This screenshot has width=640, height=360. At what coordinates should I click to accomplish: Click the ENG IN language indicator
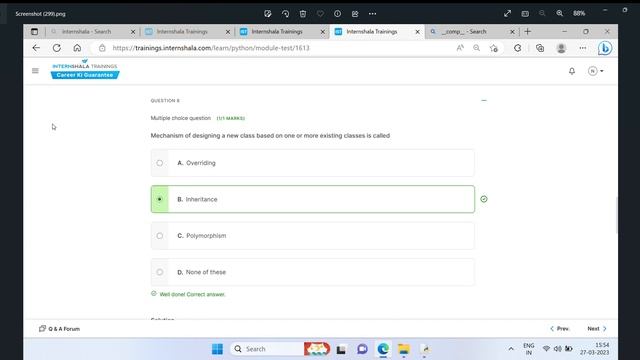click(x=529, y=349)
